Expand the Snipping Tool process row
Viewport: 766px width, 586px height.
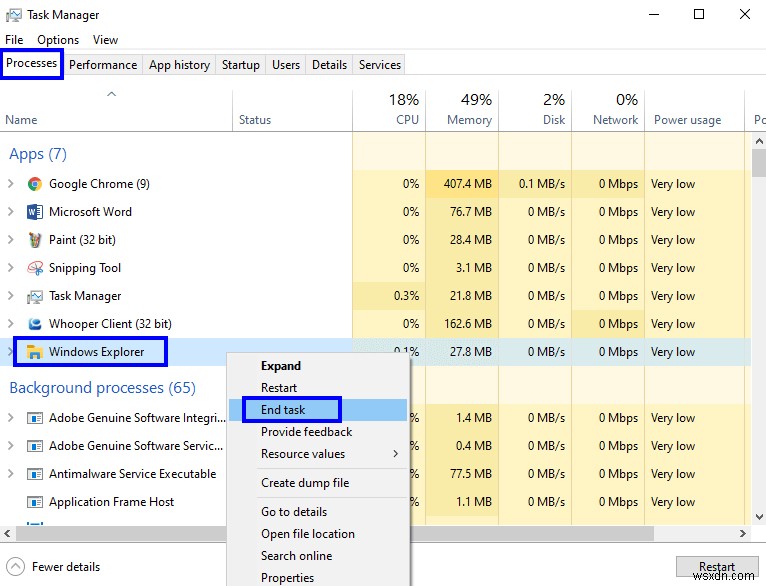pyautogui.click(x=11, y=268)
